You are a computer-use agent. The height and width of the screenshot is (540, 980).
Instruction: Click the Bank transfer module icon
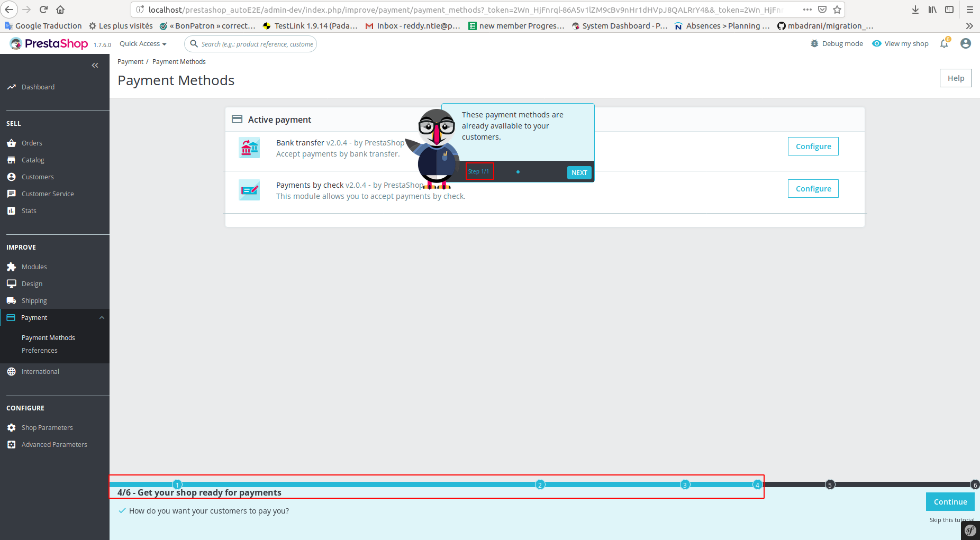(x=249, y=148)
